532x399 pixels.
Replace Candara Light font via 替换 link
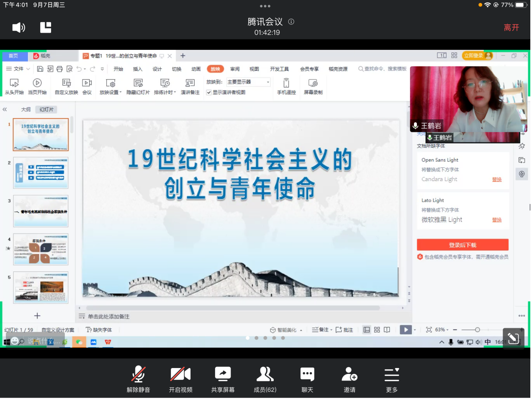click(x=497, y=180)
